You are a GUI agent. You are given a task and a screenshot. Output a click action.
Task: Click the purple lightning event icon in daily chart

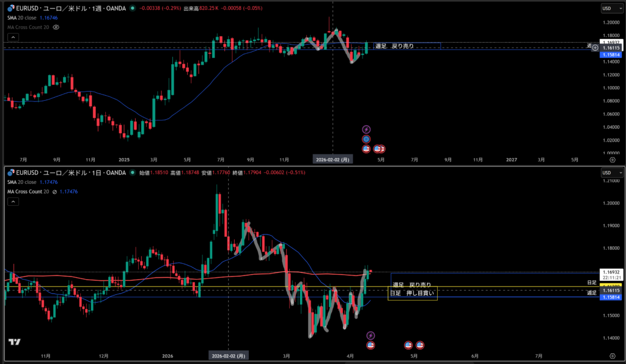(370, 335)
